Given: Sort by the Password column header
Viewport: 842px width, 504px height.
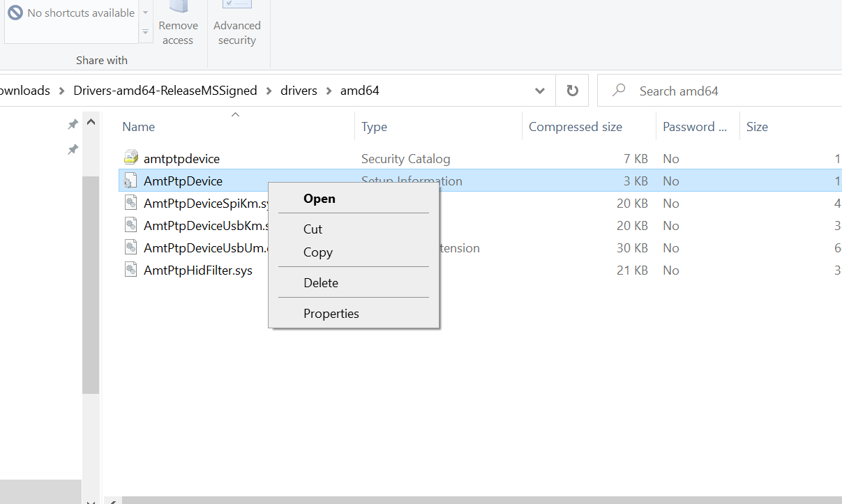Looking at the screenshot, I should pyautogui.click(x=695, y=127).
